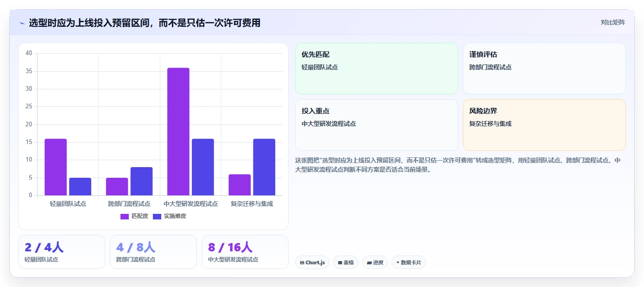Image resolution: width=644 pixels, height=287 pixels.
Task: Click the y-axis value 20
Action: pos(29,125)
